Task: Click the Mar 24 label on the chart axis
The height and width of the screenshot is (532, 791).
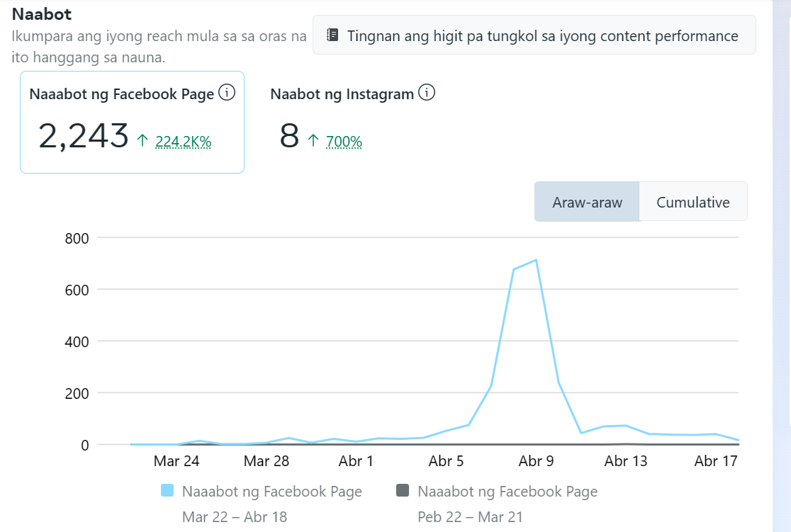Action: (x=176, y=461)
